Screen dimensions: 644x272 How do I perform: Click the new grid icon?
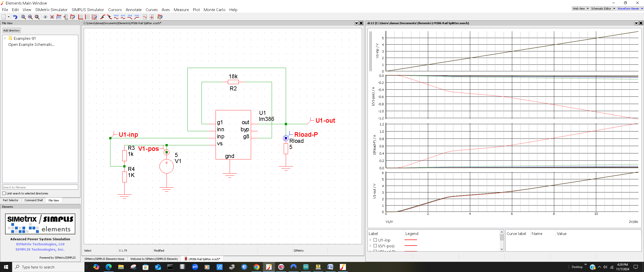click(x=88, y=17)
